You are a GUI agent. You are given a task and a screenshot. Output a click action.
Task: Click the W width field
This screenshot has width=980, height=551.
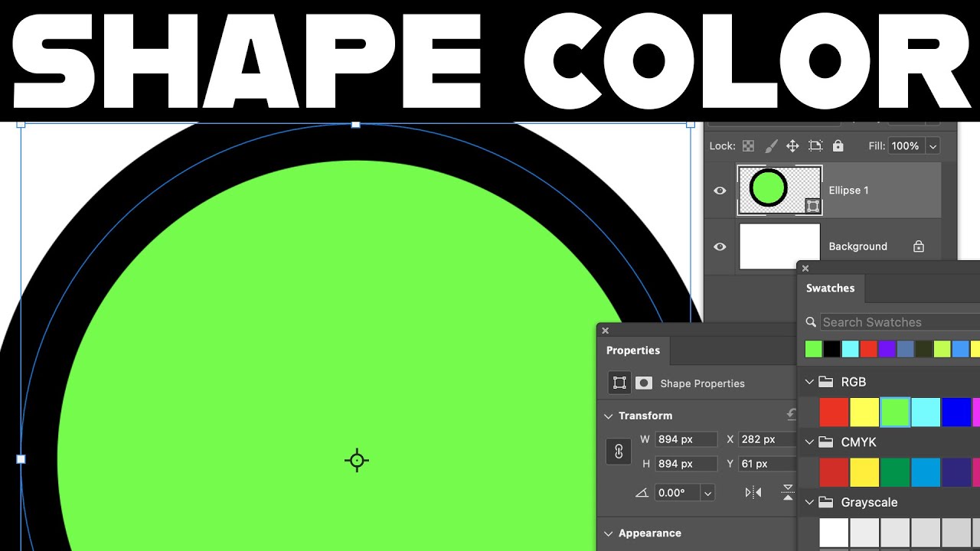[686, 439]
